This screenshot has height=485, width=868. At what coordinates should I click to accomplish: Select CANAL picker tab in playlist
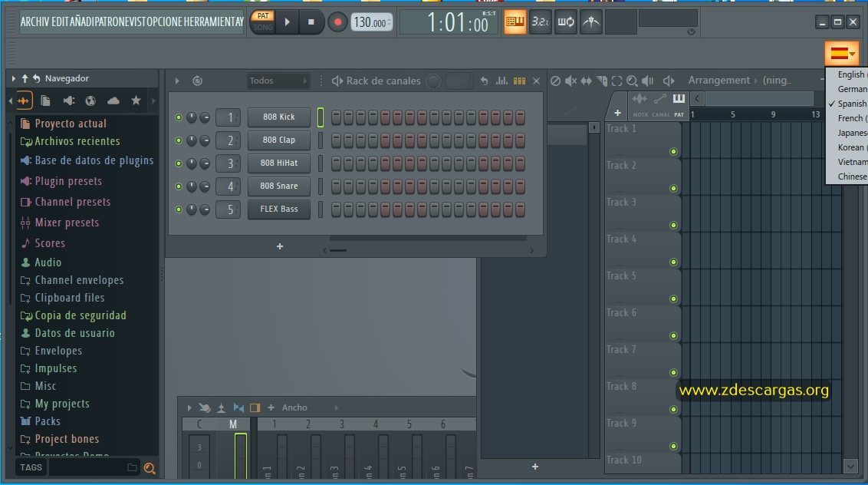[x=660, y=105]
